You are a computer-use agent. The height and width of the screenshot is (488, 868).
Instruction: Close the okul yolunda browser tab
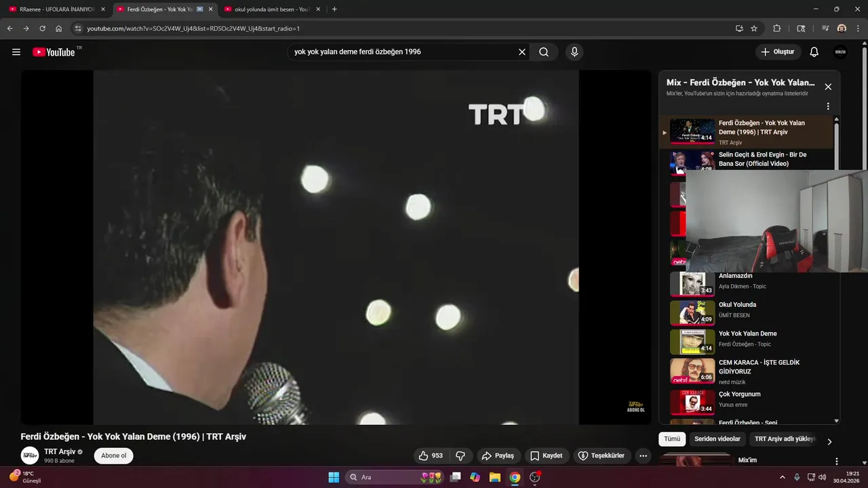pyautogui.click(x=318, y=9)
